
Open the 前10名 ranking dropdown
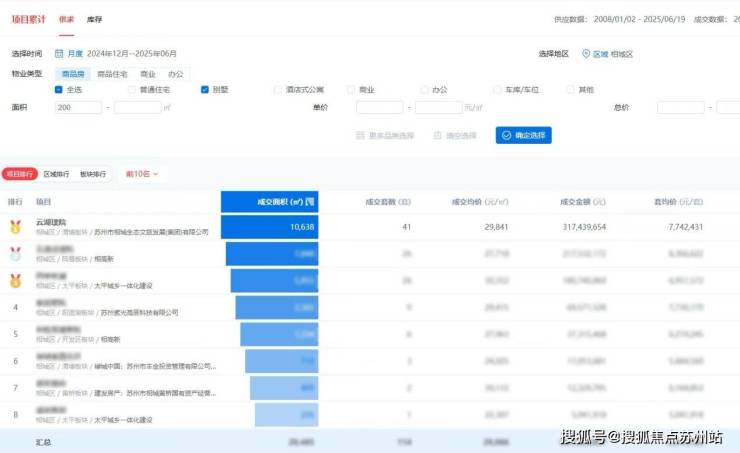coord(141,174)
